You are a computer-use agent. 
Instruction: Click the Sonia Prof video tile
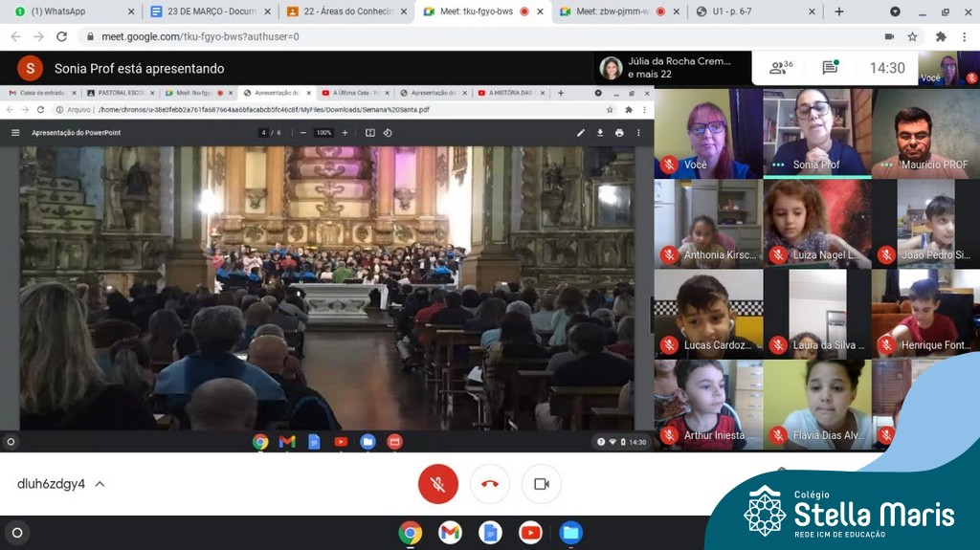816,133
